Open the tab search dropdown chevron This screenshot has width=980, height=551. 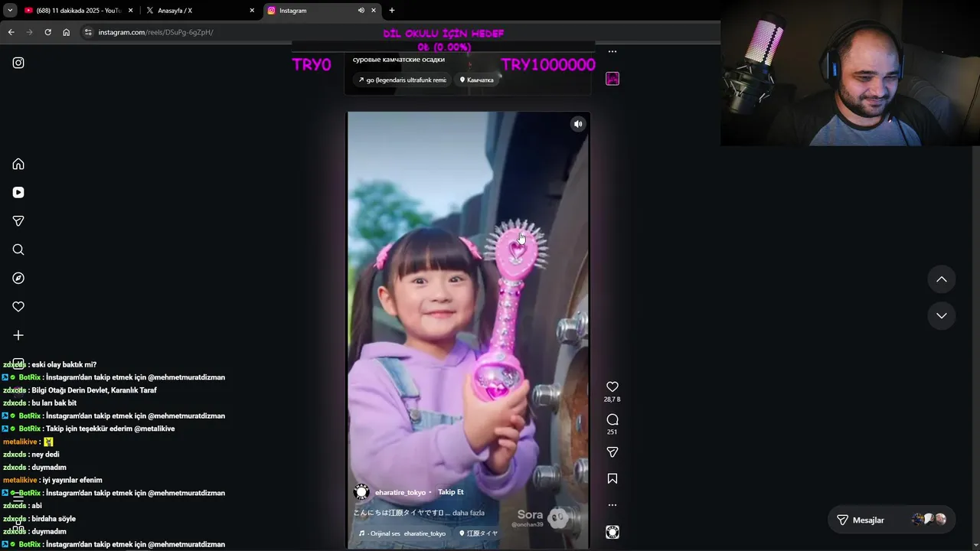click(10, 11)
